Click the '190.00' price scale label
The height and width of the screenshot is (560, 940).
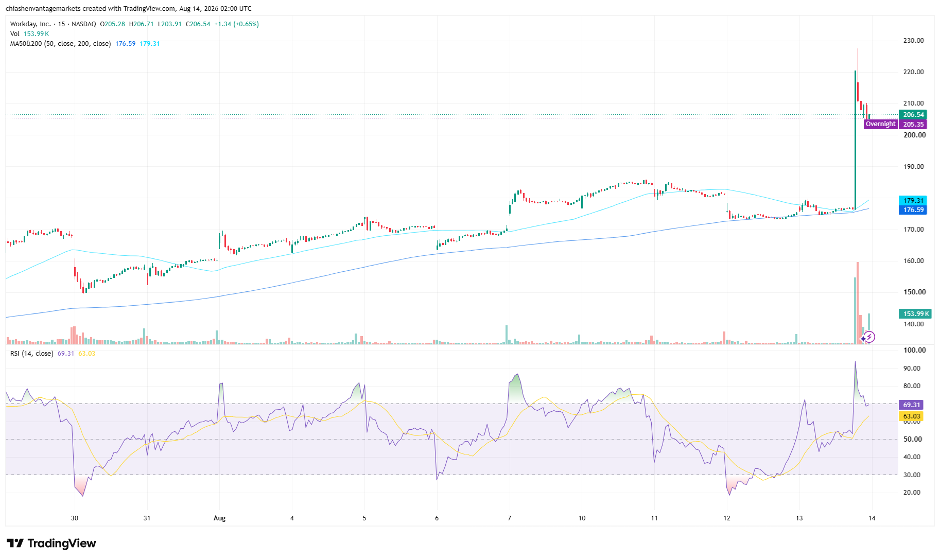[x=913, y=167]
